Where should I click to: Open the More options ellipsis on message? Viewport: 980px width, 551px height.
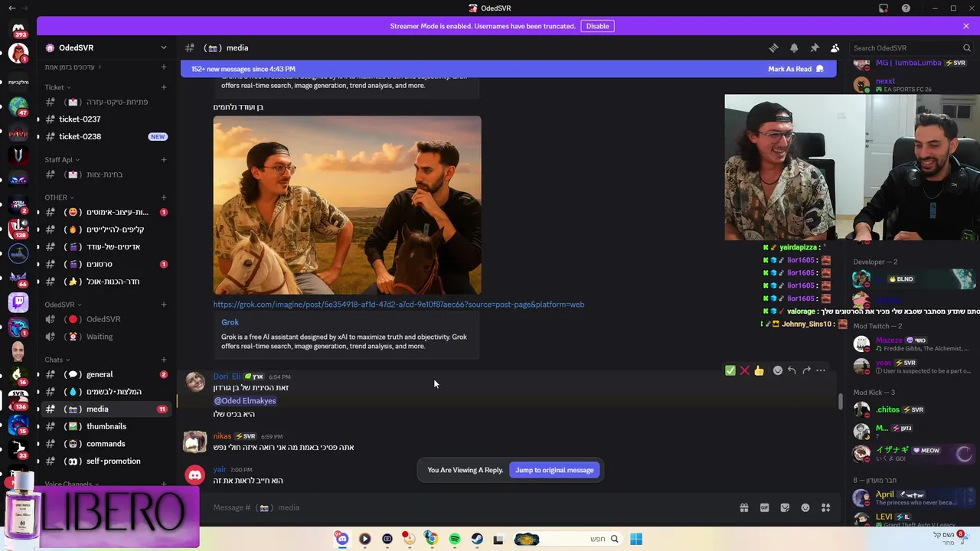(821, 370)
